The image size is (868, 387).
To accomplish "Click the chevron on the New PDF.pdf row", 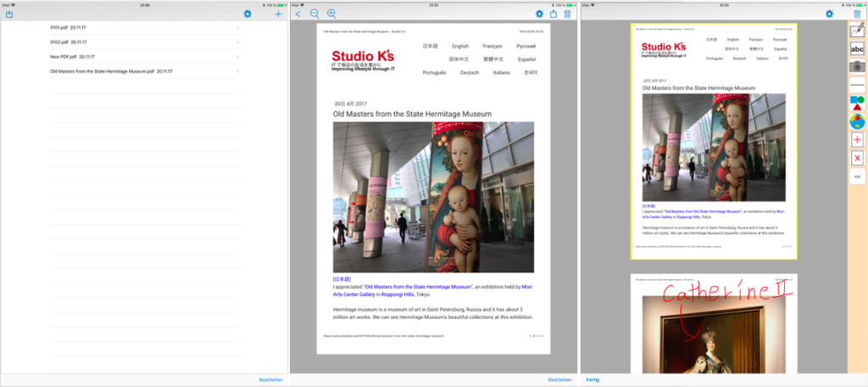I will (x=237, y=57).
